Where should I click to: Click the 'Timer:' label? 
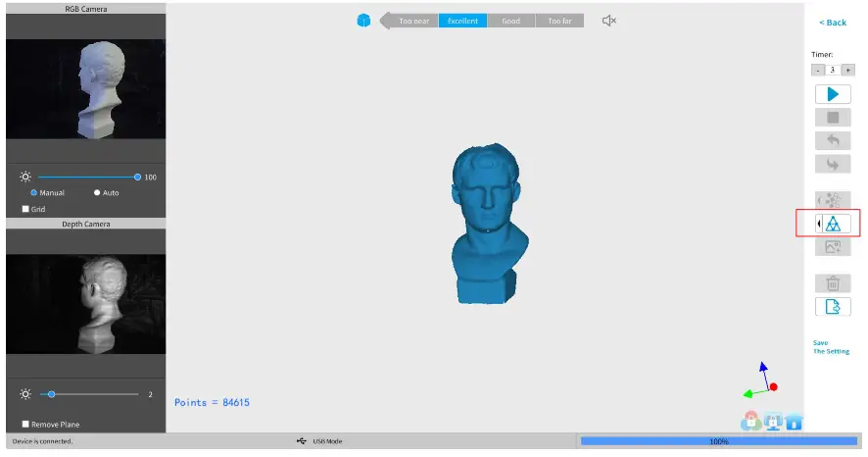coord(822,54)
